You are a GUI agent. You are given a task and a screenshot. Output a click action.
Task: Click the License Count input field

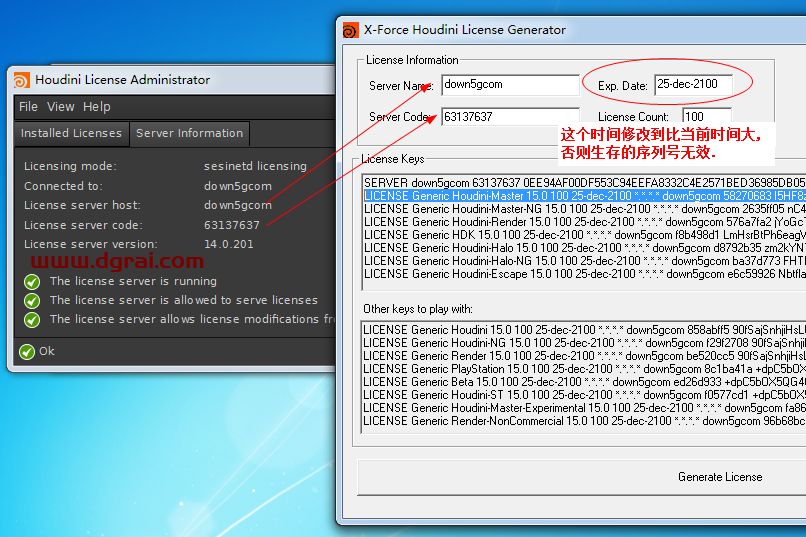(707, 117)
